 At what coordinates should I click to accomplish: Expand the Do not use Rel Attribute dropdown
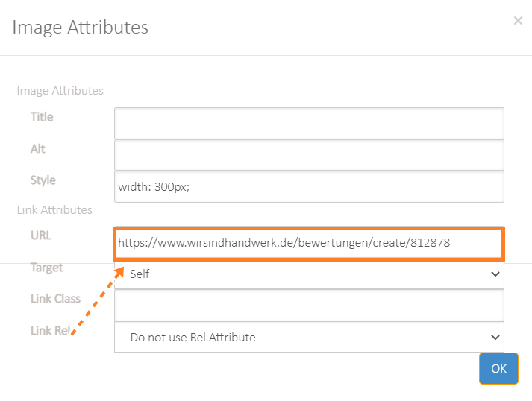tap(309, 337)
